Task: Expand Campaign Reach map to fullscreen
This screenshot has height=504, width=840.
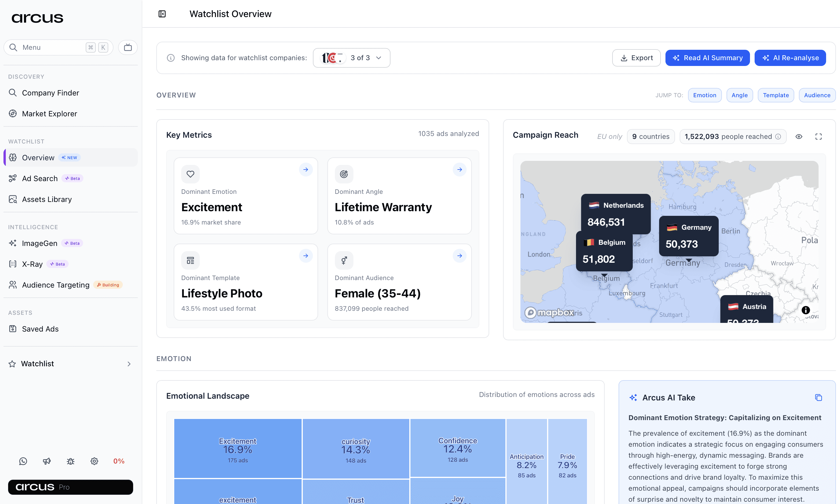Action: (818, 136)
